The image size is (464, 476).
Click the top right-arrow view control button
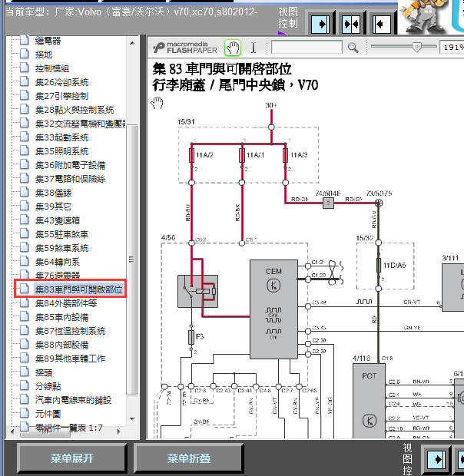(x=321, y=24)
